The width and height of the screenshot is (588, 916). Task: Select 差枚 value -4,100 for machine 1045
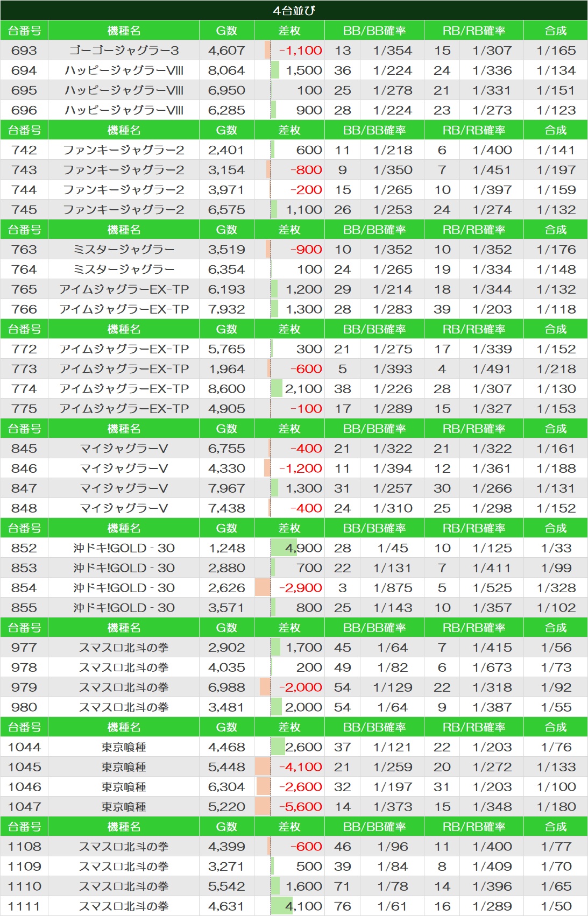point(301,767)
